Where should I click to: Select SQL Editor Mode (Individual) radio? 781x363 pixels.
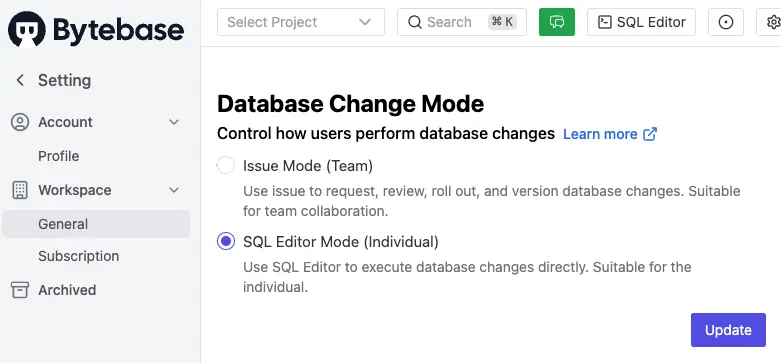tap(226, 242)
